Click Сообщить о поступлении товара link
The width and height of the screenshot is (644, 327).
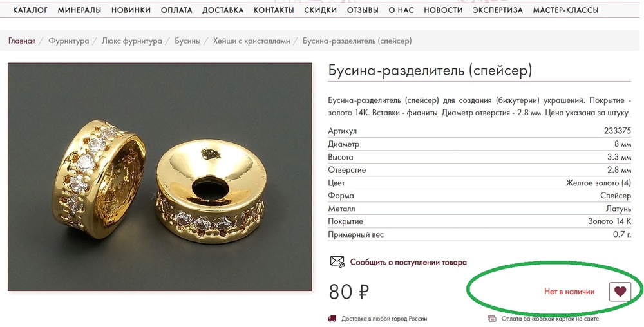408,262
